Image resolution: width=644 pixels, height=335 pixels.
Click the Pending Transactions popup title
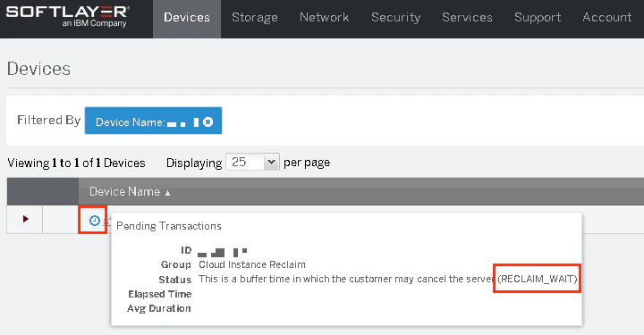click(x=169, y=226)
